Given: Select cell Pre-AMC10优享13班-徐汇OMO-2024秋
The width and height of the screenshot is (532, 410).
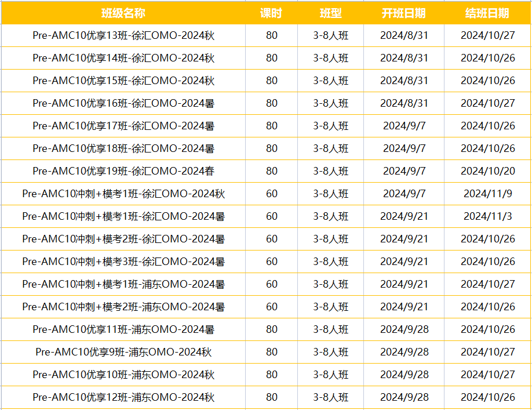Looking at the screenshot, I should coord(123,35).
